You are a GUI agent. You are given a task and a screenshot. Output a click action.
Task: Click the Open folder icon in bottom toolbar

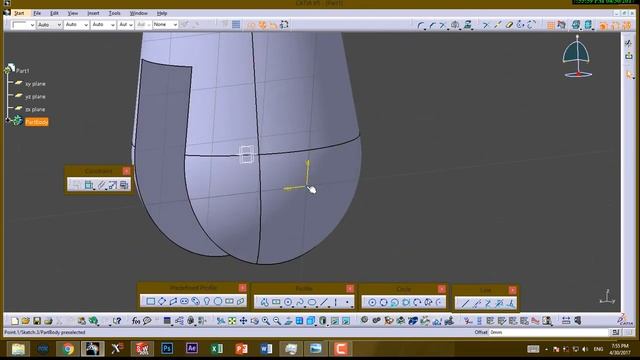coord(25,321)
